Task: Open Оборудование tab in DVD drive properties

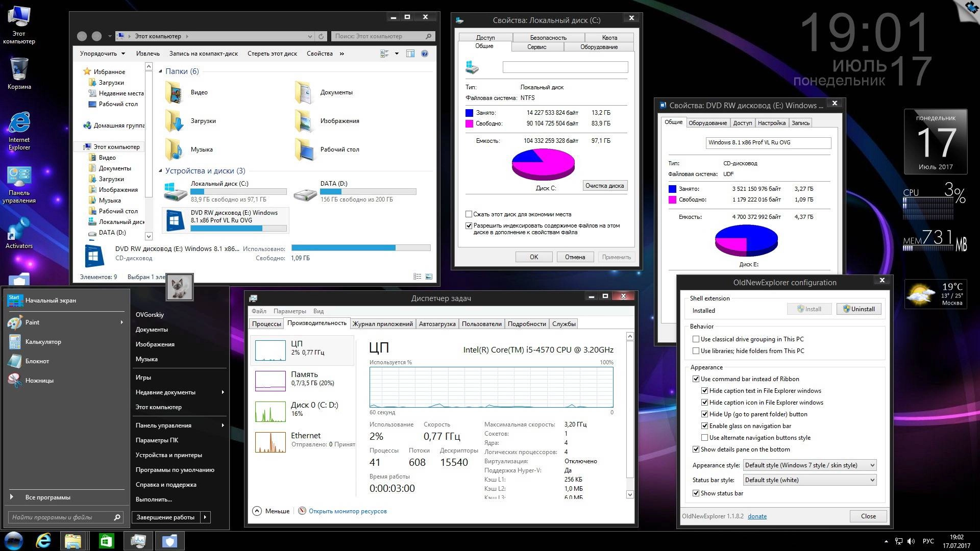Action: [x=707, y=123]
